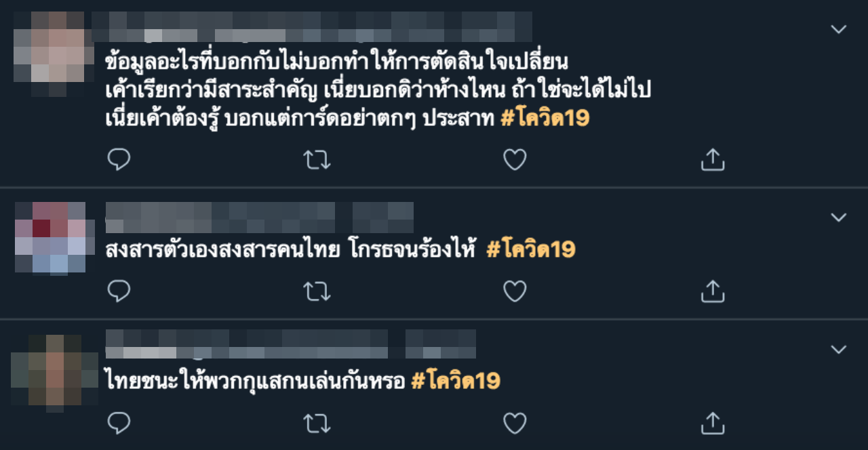Viewport: 868px width, 450px height.
Task: Like the tweet starting with ไทยชนะ
Action: pos(515,423)
